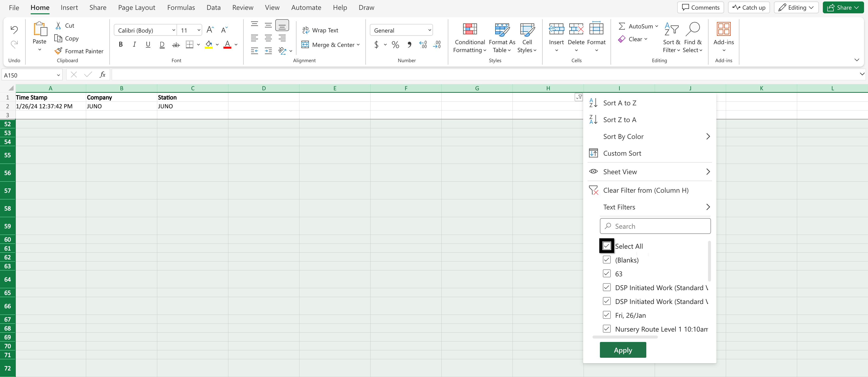Open Conditional Formatting
868x377 pixels.
pos(469,37)
